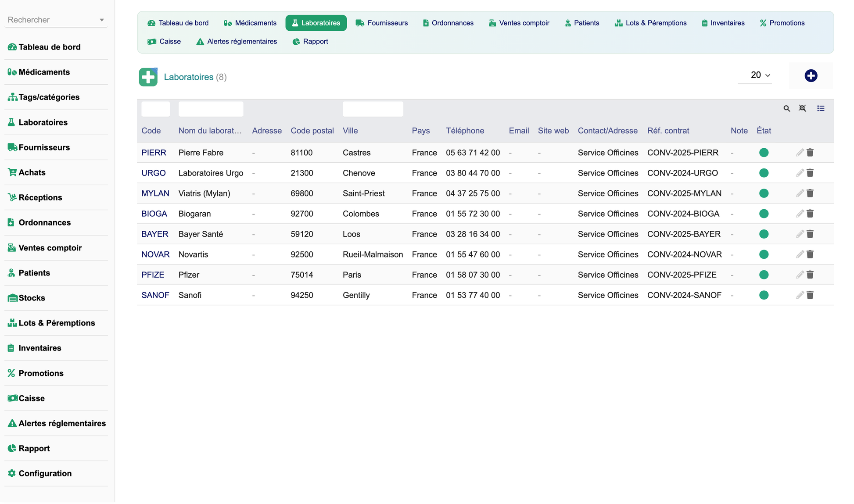Open the SANOF code link
Screen dimensions: 854x504
(155, 295)
